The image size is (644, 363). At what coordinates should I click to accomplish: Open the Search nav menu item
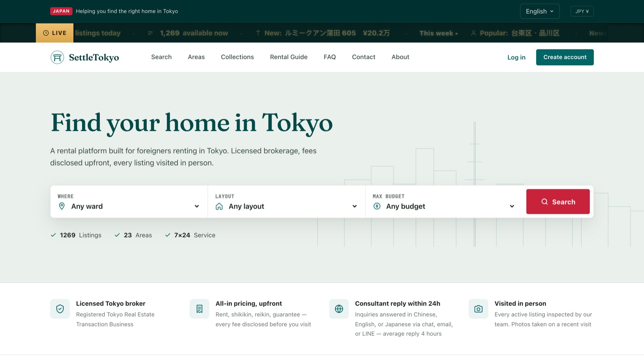(x=161, y=57)
